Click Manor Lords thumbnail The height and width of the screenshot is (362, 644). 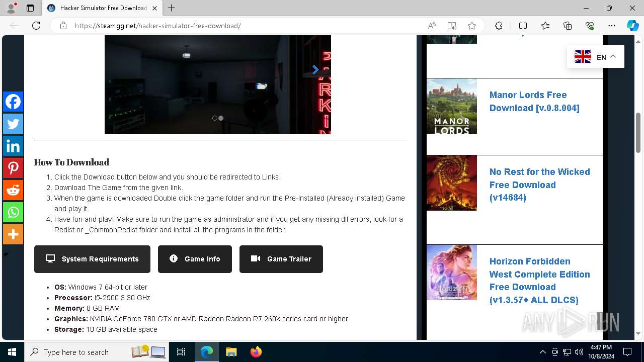pos(452,106)
